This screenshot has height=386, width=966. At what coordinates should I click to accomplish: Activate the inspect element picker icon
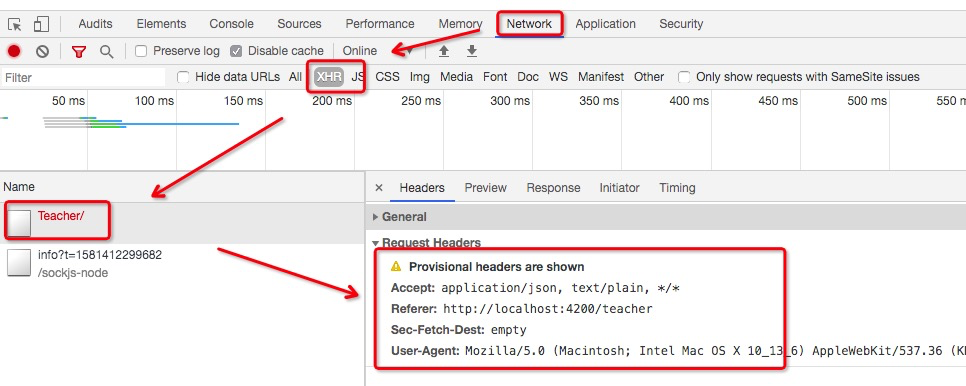point(15,24)
